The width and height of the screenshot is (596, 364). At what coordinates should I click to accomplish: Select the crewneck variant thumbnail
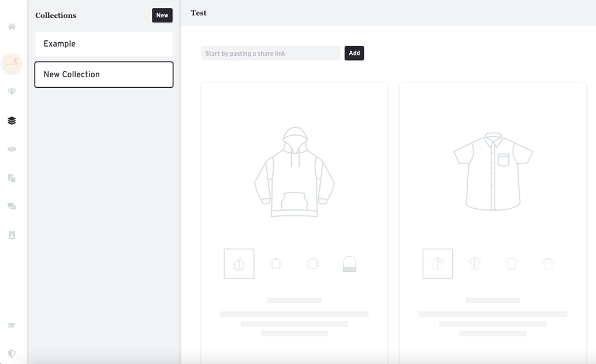[312, 264]
